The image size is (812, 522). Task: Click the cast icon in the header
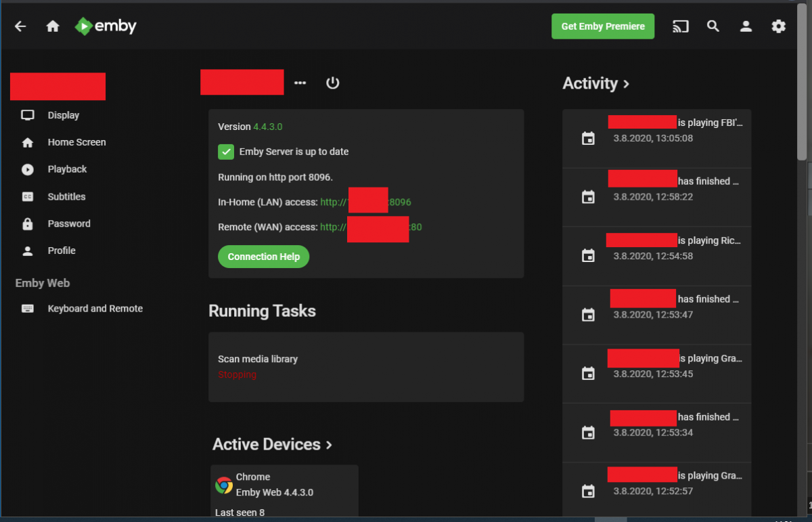(x=680, y=26)
